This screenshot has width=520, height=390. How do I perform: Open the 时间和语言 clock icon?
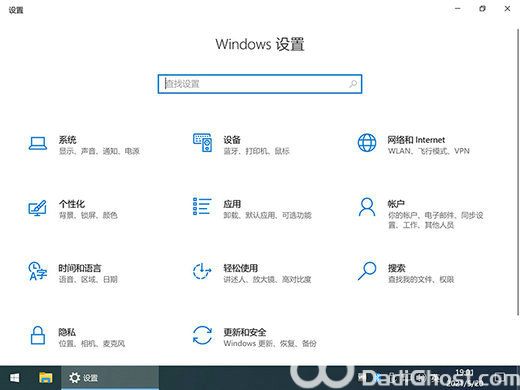(37, 271)
